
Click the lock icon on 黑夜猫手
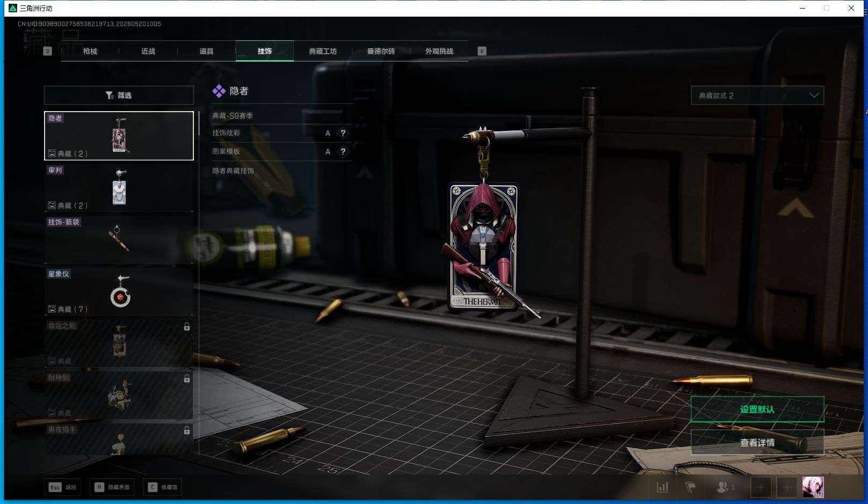tap(186, 430)
